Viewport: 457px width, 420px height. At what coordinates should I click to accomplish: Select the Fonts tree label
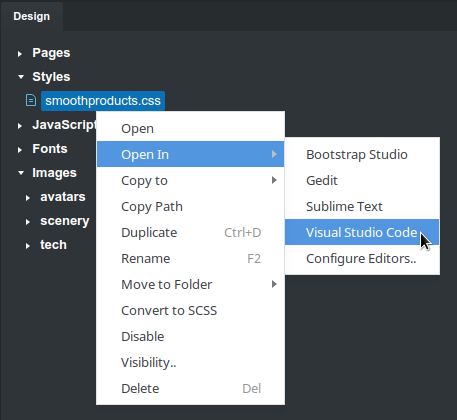50,149
